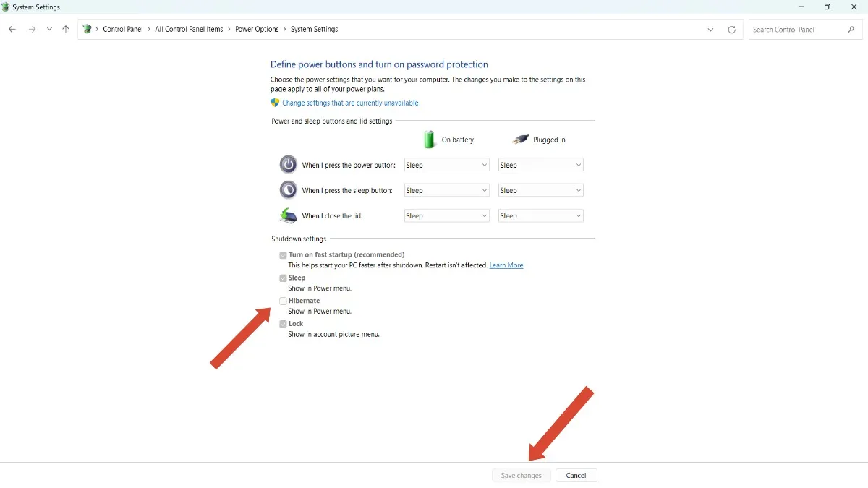Screen dimensions: 868x488
Task: Click the power button icon
Action: click(288, 165)
